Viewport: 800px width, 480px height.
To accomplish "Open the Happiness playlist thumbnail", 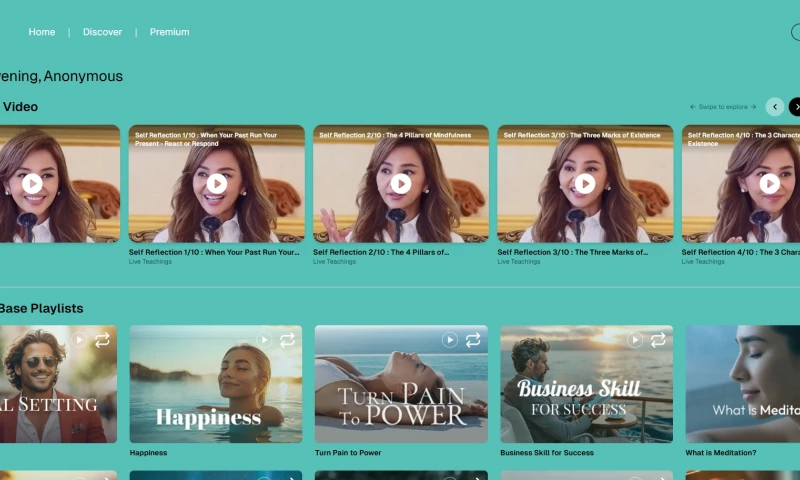I will (x=216, y=384).
